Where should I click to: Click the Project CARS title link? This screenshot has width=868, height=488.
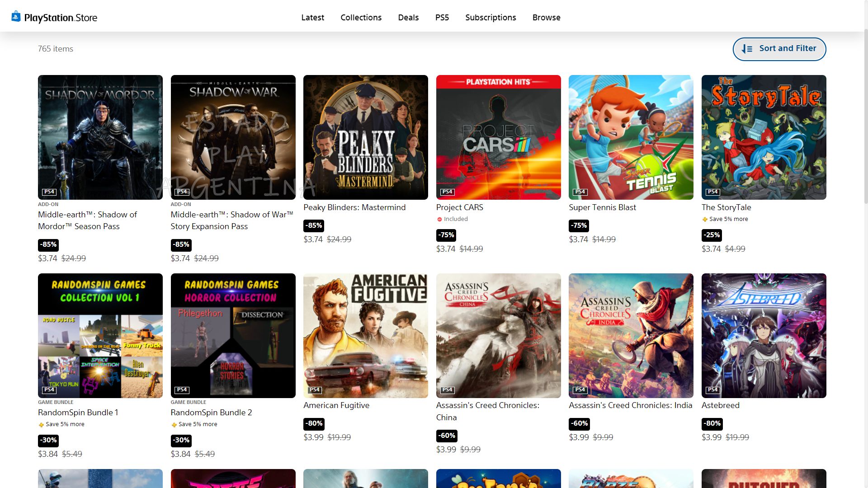point(459,207)
